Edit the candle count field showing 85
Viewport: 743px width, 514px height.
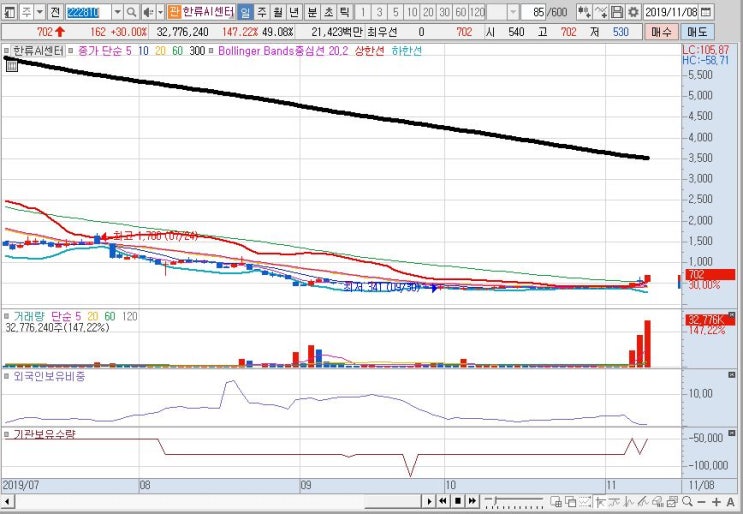534,12
